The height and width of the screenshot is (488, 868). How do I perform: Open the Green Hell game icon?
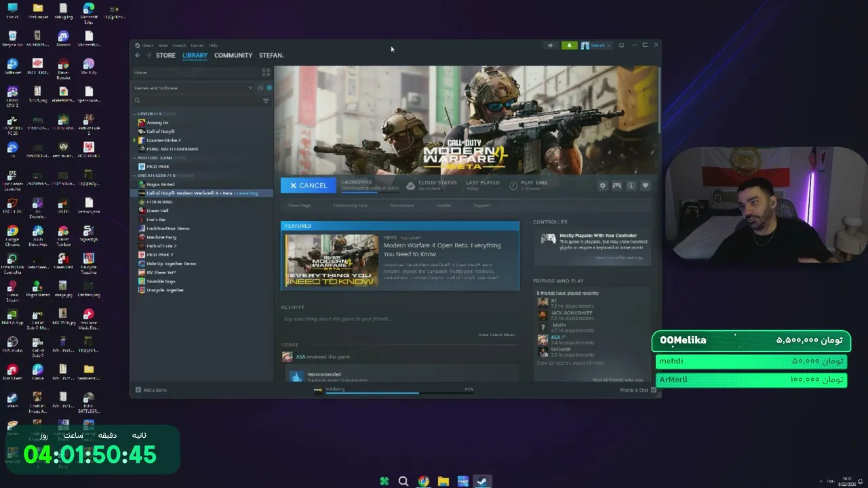point(142,211)
